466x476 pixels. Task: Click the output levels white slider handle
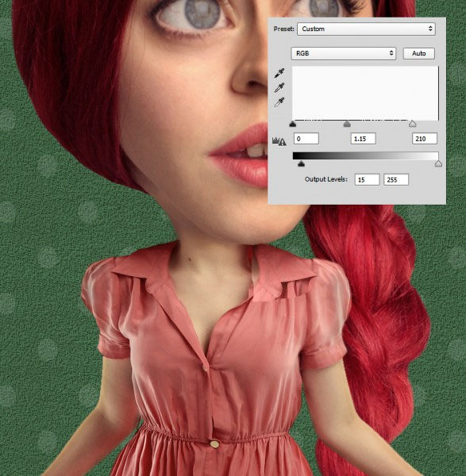438,164
